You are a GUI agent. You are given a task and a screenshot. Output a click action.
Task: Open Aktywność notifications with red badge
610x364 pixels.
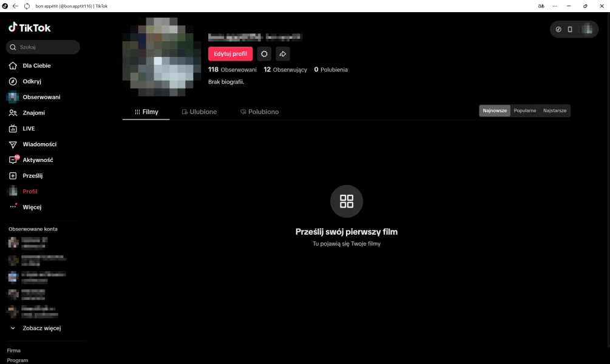click(38, 160)
